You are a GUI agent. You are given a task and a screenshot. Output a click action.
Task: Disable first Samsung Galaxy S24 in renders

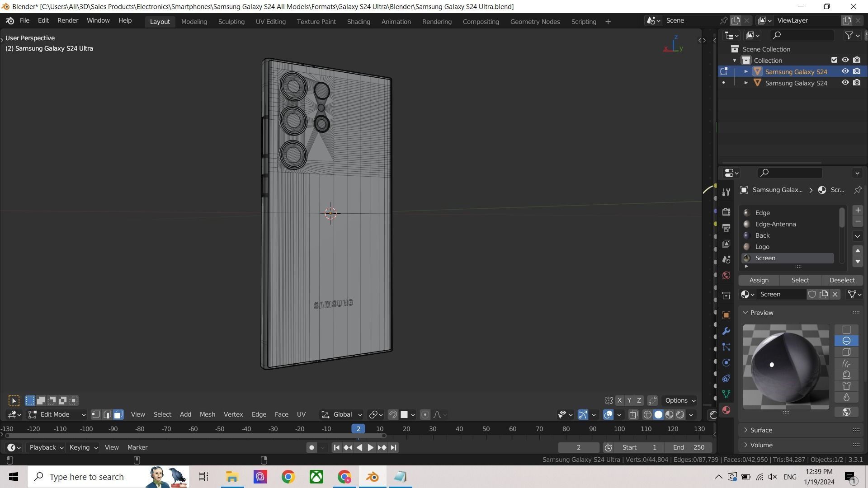[856, 71]
